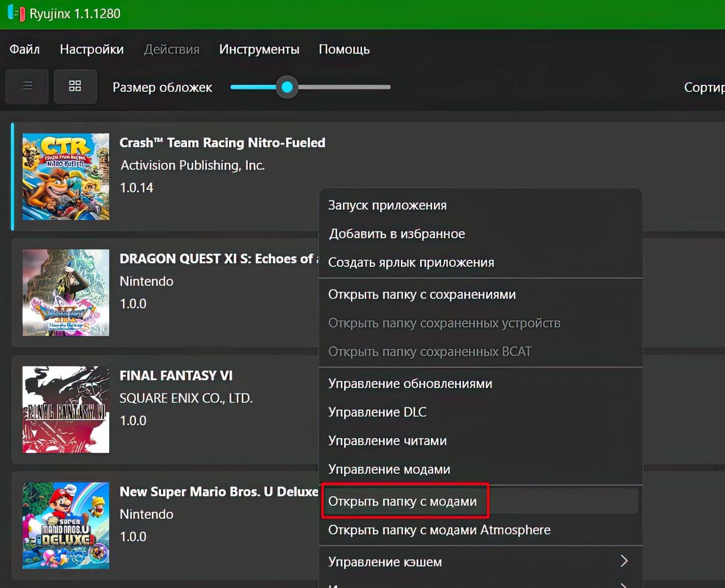Open the Настройки menu

pyautogui.click(x=92, y=50)
